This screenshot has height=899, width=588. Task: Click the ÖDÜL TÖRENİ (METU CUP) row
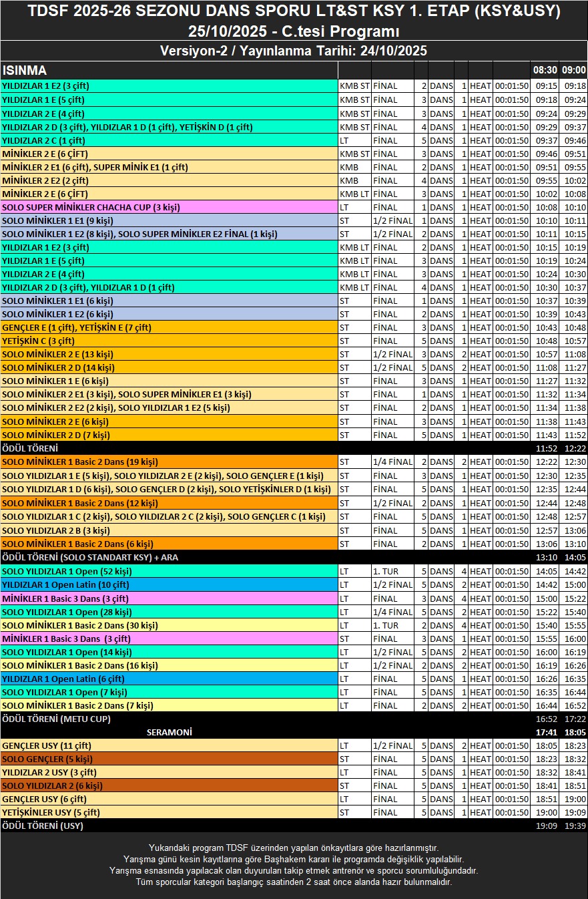click(x=57, y=719)
